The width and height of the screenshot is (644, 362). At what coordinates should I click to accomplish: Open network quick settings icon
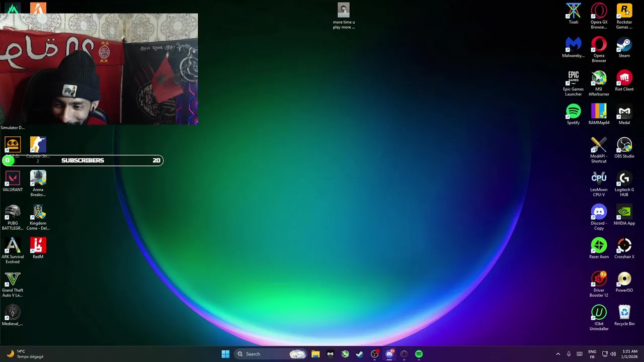coord(605,354)
